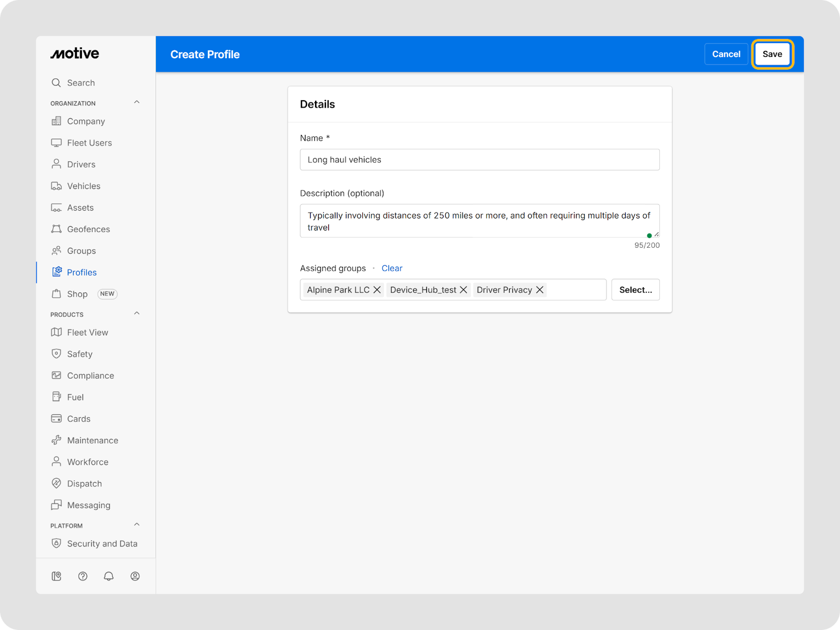Collapse the Organization section

136,102
